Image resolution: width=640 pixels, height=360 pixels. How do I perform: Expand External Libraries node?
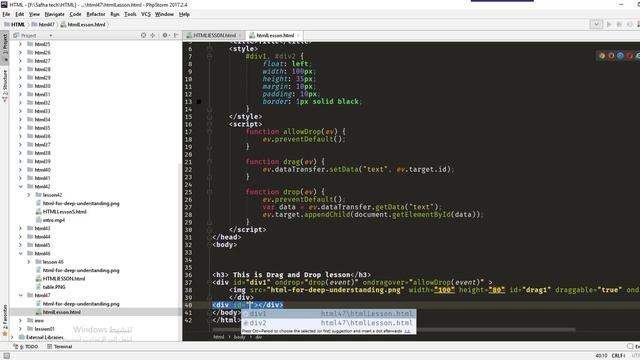pyautogui.click(x=12, y=337)
